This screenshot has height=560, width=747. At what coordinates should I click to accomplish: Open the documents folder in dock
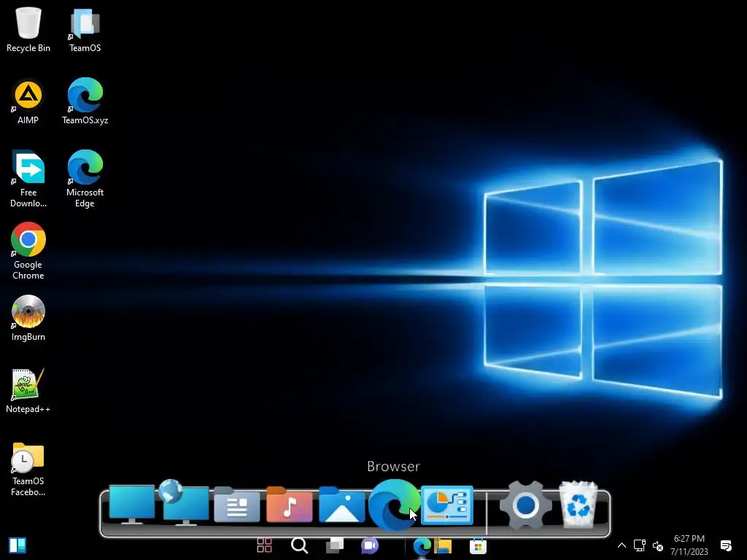pyautogui.click(x=237, y=505)
